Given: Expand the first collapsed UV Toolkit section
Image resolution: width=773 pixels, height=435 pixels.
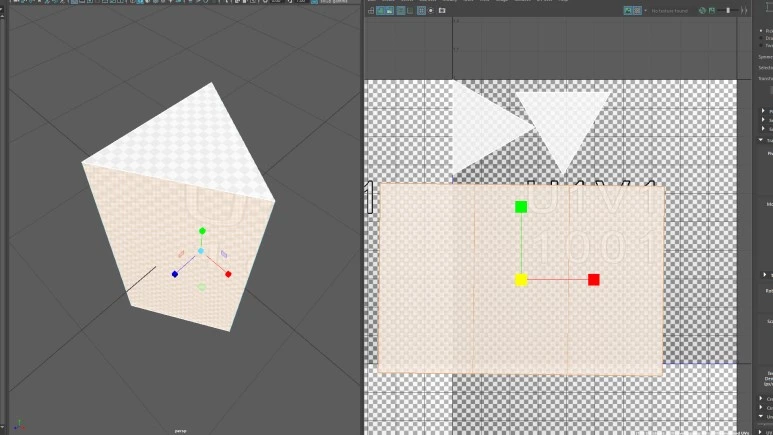Looking at the screenshot, I should pyautogui.click(x=763, y=110).
